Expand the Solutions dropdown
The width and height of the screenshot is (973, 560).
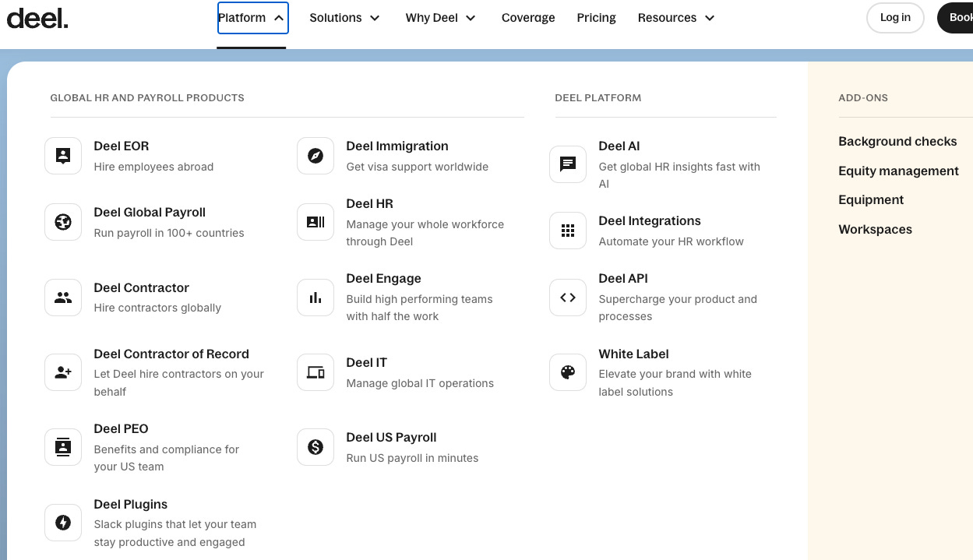[x=344, y=18]
